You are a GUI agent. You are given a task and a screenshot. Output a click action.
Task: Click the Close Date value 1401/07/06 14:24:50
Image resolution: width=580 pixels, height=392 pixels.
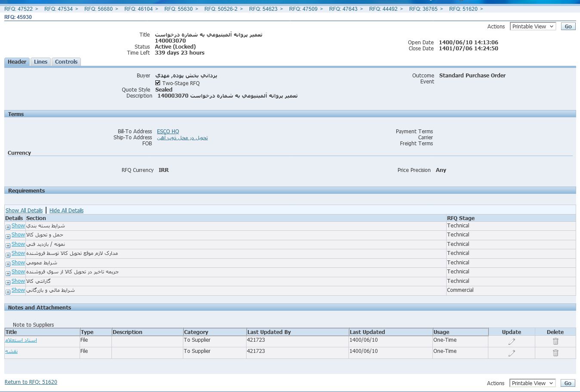pyautogui.click(x=469, y=49)
